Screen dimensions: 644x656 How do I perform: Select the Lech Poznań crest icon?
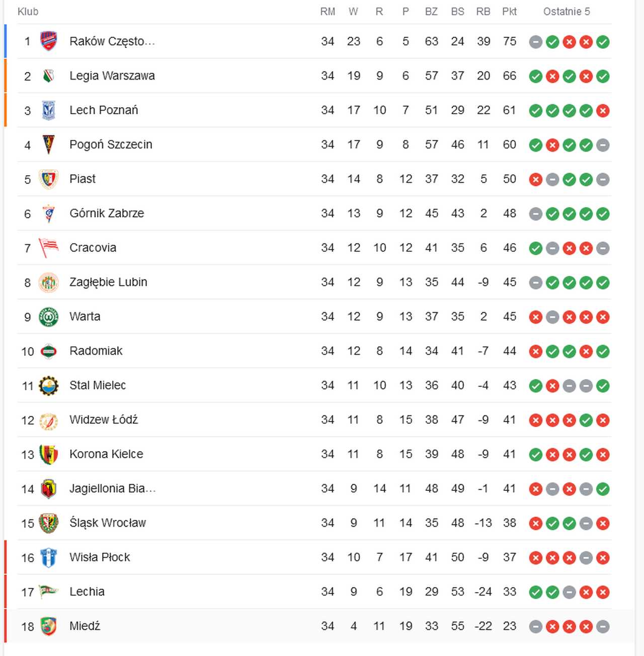[49, 110]
